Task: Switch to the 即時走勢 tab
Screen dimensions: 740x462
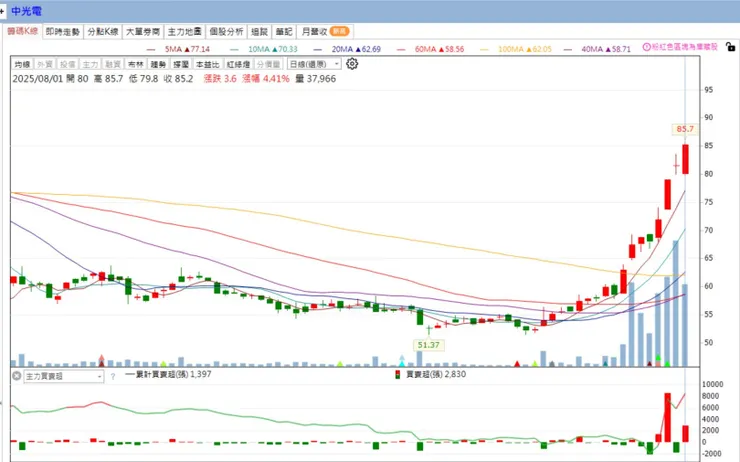Action: 63,32
